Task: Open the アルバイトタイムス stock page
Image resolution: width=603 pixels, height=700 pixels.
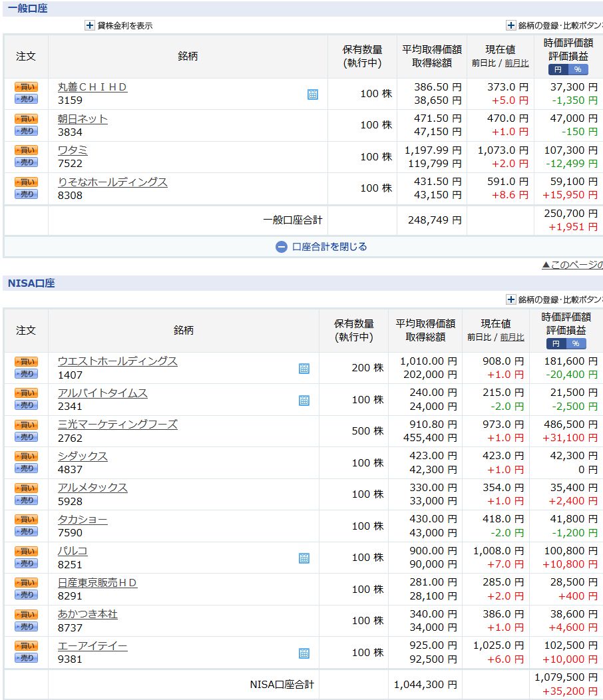Action: (102, 393)
